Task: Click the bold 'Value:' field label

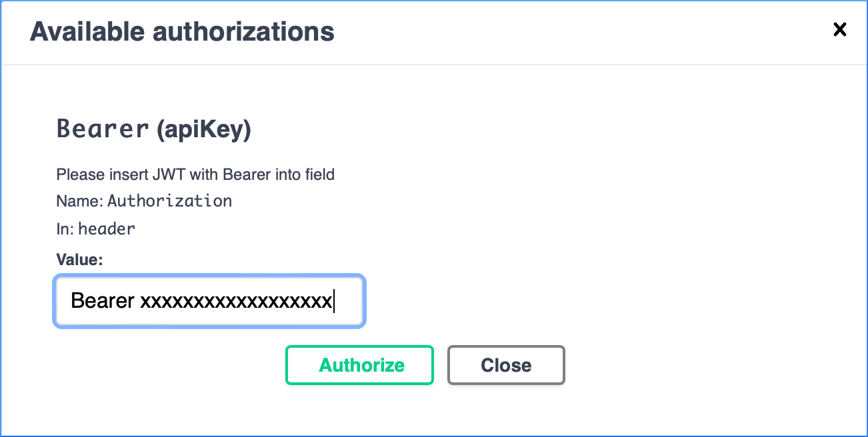Action: point(79,259)
